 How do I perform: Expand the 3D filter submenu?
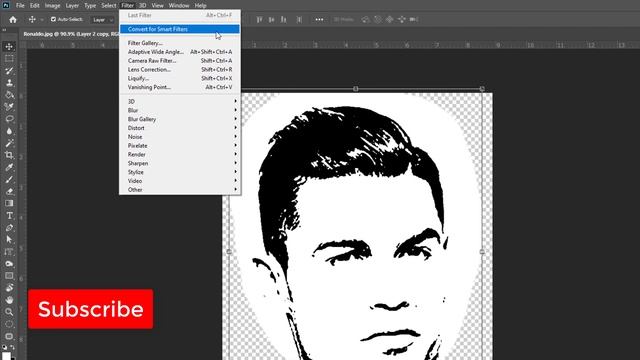tap(180, 101)
